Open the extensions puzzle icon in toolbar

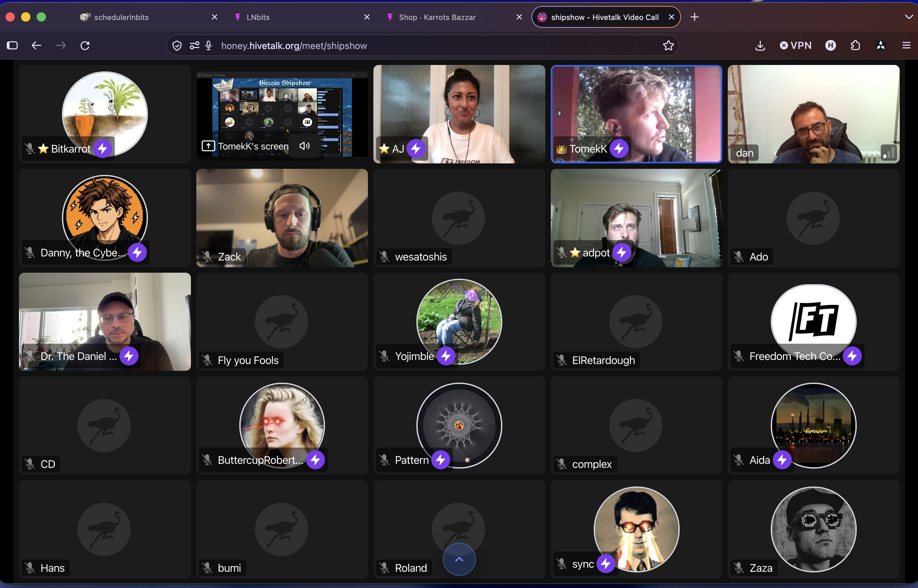click(x=855, y=45)
